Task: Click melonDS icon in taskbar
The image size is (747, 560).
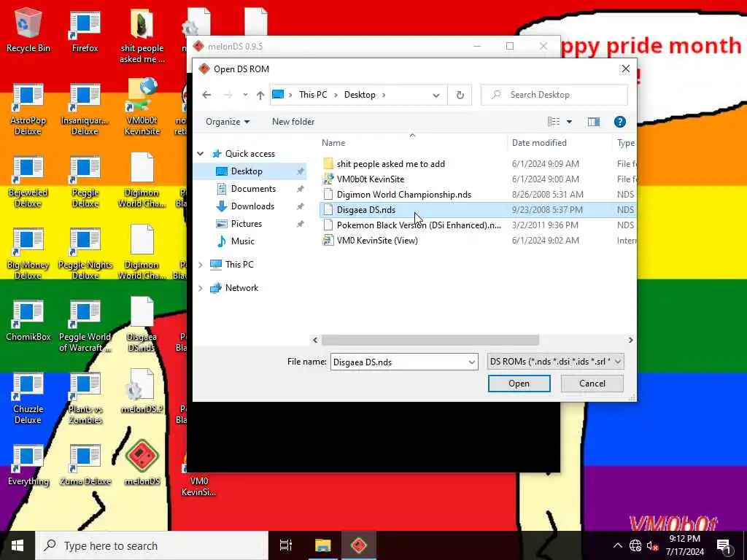Action: pyautogui.click(x=359, y=545)
